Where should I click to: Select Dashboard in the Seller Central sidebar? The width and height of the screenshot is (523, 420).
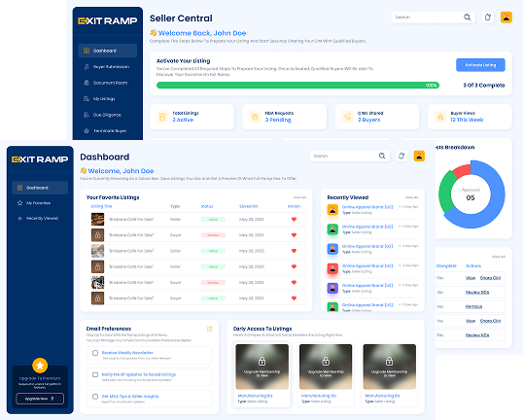pyautogui.click(x=107, y=51)
